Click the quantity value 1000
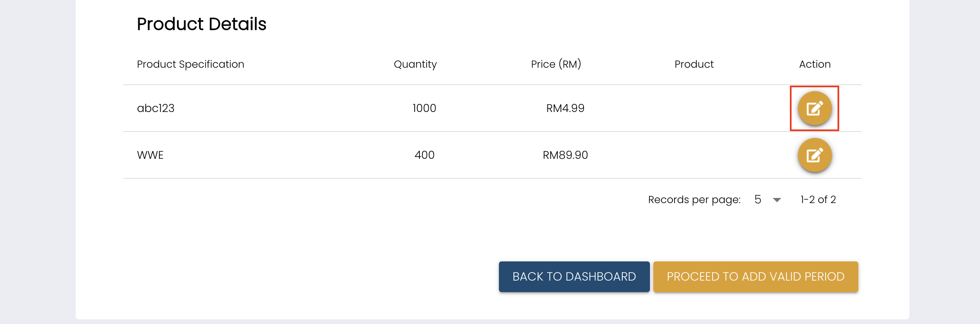Image resolution: width=980 pixels, height=324 pixels. pos(424,108)
